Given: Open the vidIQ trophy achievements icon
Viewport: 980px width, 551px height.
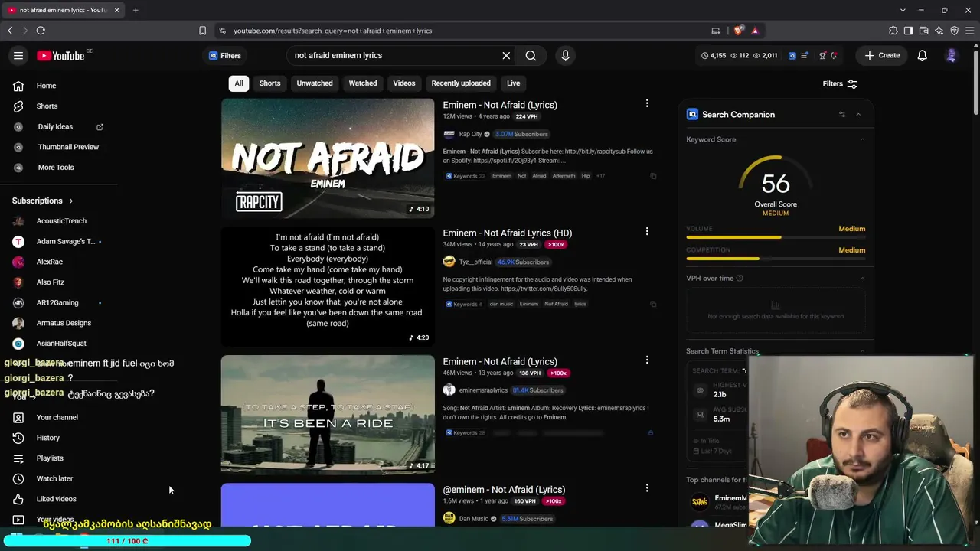Looking at the screenshot, I should pos(822,55).
